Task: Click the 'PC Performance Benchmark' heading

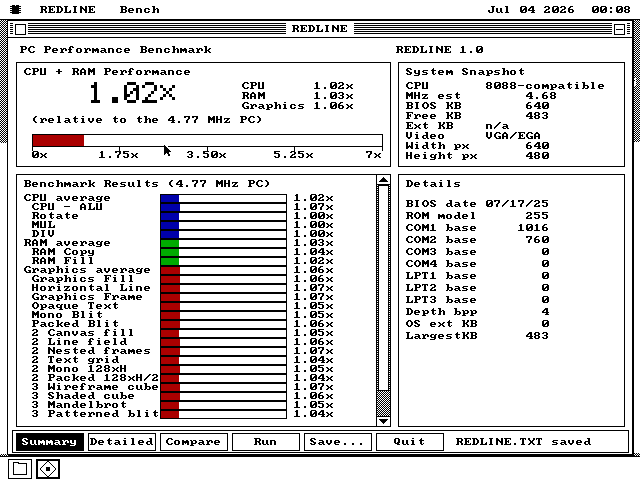Action: 116,50
